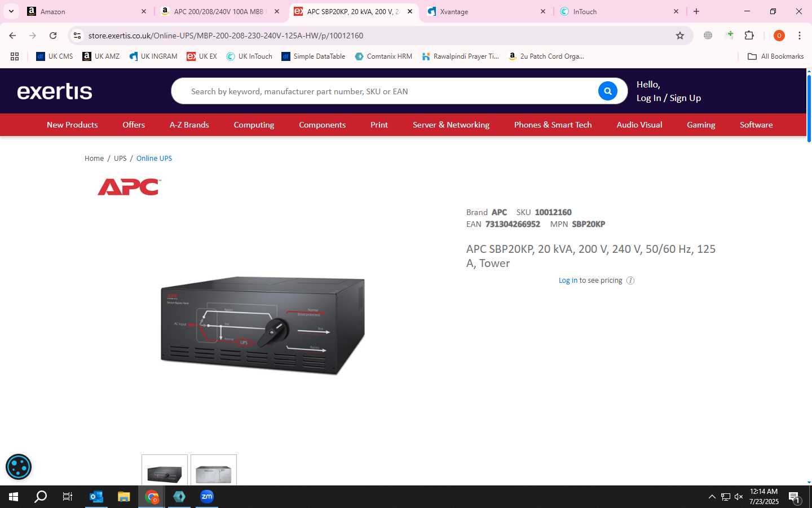Open File Explorer from the taskbar
The image size is (812, 508).
pyautogui.click(x=124, y=497)
